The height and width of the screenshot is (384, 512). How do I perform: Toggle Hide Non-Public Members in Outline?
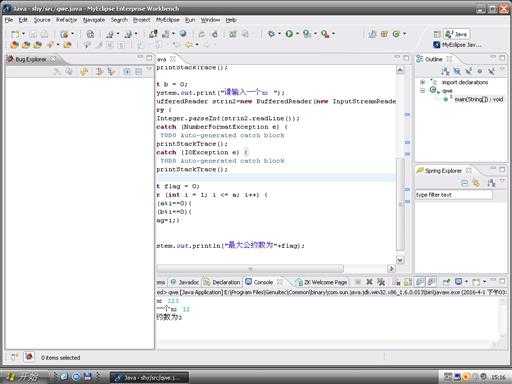coord(480,71)
